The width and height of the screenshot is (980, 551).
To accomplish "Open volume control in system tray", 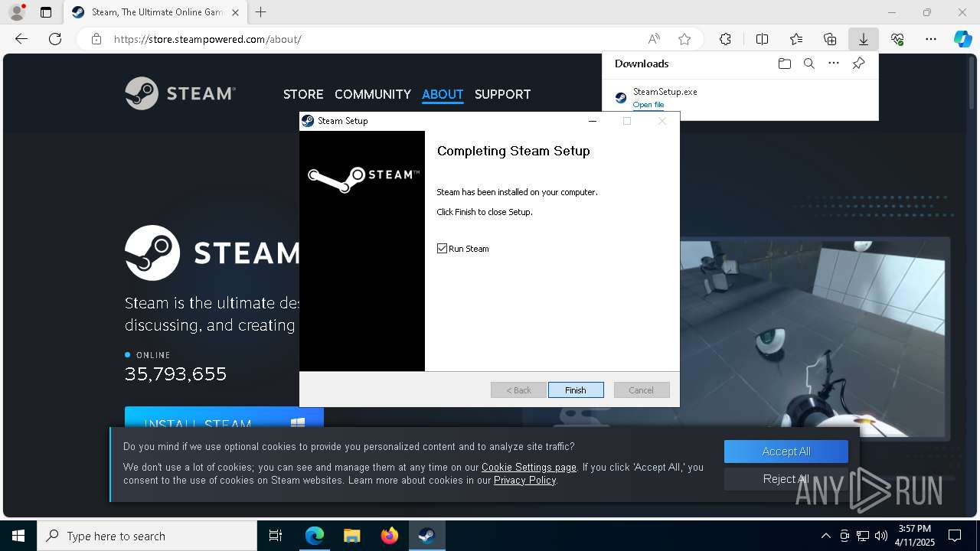I will 880,536.
